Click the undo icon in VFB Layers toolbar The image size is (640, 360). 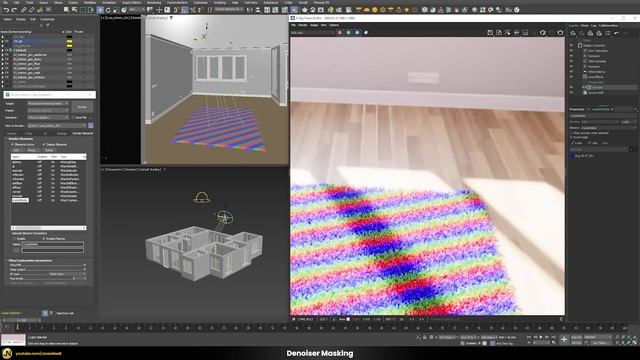616,33
